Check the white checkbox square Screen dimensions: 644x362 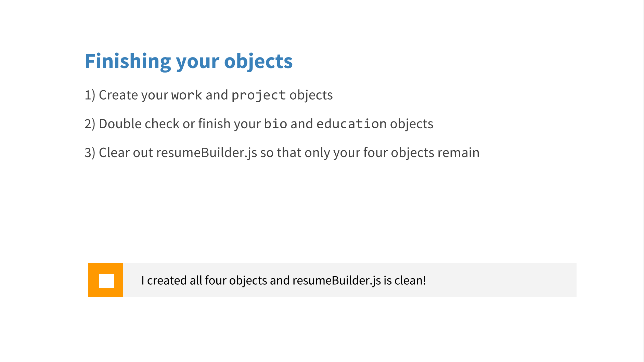106,281
